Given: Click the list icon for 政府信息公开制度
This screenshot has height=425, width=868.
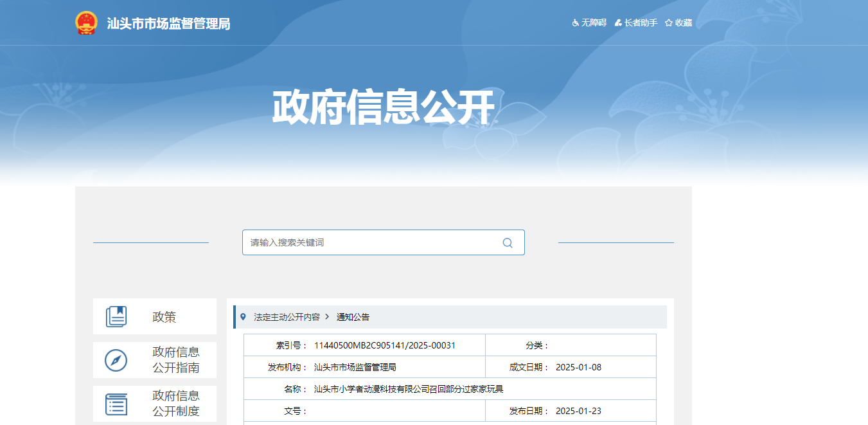Looking at the screenshot, I should 116,404.
